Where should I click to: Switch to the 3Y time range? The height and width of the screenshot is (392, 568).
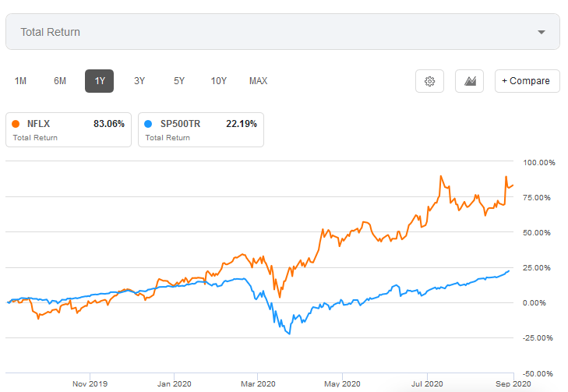139,81
